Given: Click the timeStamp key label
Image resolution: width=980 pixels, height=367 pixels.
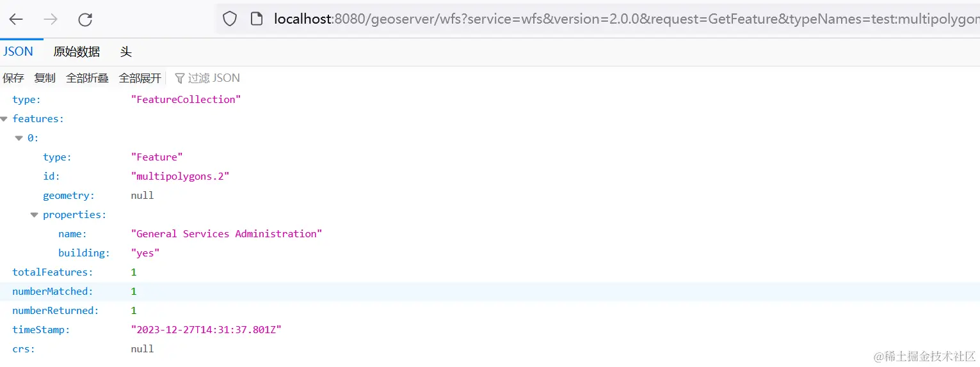Looking at the screenshot, I should pyautogui.click(x=41, y=330).
